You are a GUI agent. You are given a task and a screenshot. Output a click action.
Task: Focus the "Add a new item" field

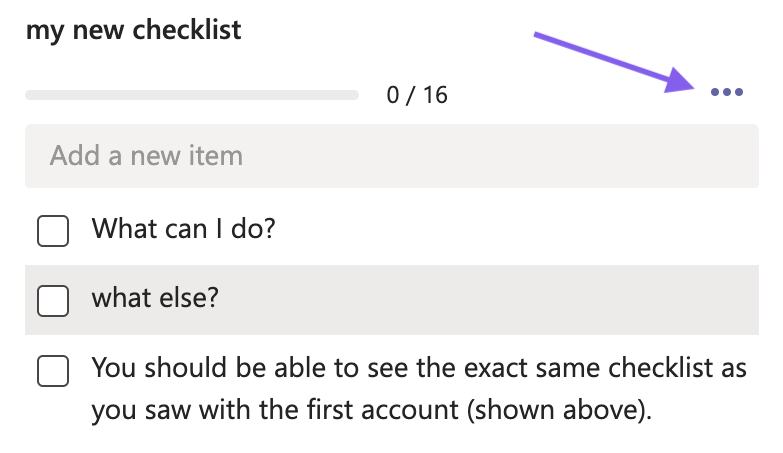point(391,156)
